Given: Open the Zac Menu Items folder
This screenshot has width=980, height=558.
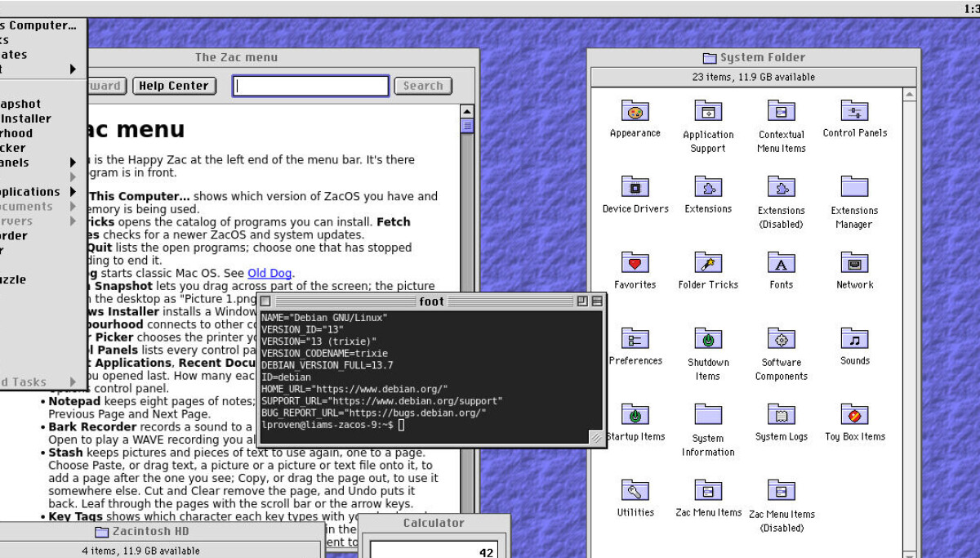Looking at the screenshot, I should point(708,490).
